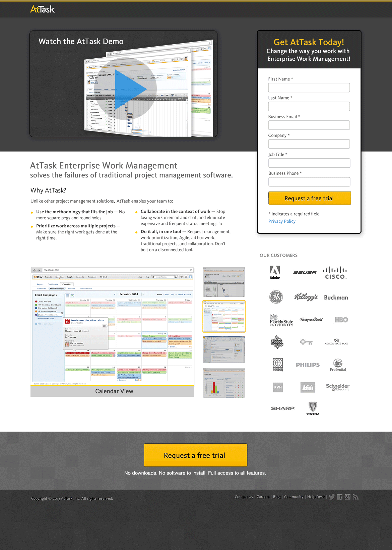Click the large bottom Request a free trial button
This screenshot has height=550, width=392.
tap(195, 455)
